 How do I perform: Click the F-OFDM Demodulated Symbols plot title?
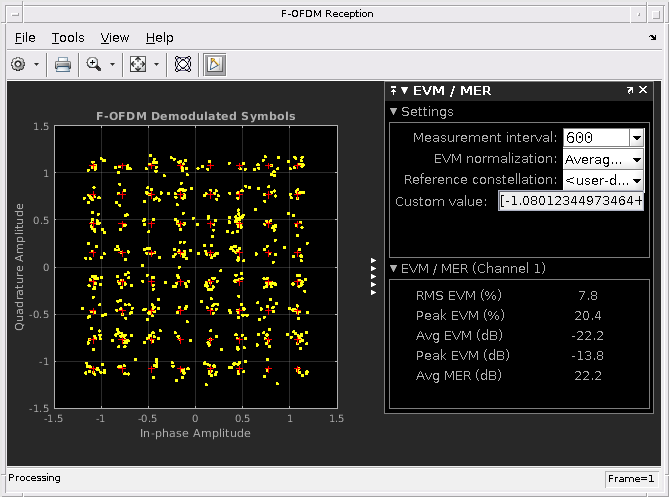pyautogui.click(x=195, y=116)
